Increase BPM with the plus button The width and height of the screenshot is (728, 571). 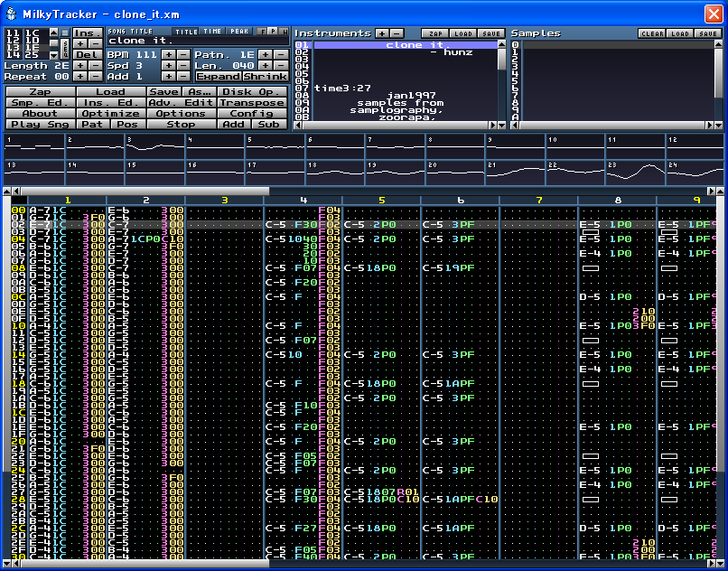point(169,54)
